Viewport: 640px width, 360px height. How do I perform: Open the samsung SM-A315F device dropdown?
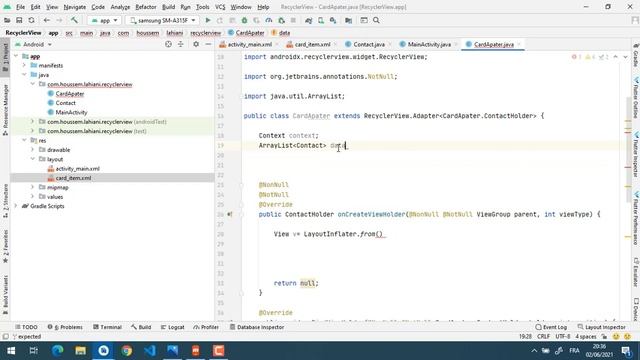coord(162,20)
